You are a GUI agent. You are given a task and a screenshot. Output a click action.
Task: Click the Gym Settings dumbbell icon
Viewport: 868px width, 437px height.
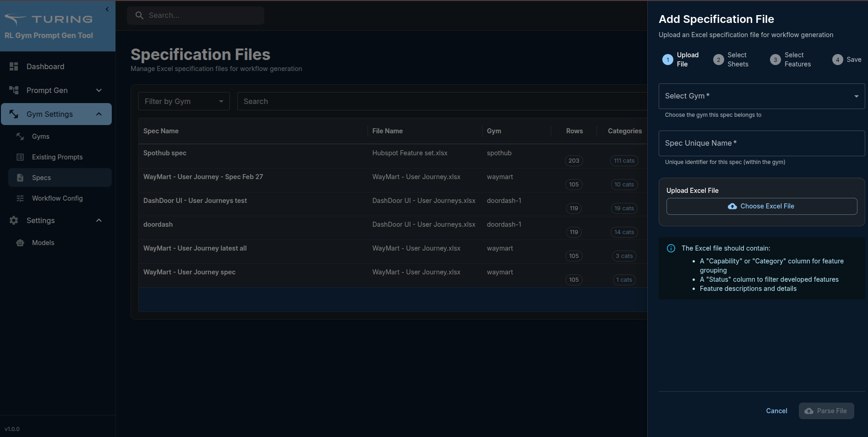click(x=14, y=114)
